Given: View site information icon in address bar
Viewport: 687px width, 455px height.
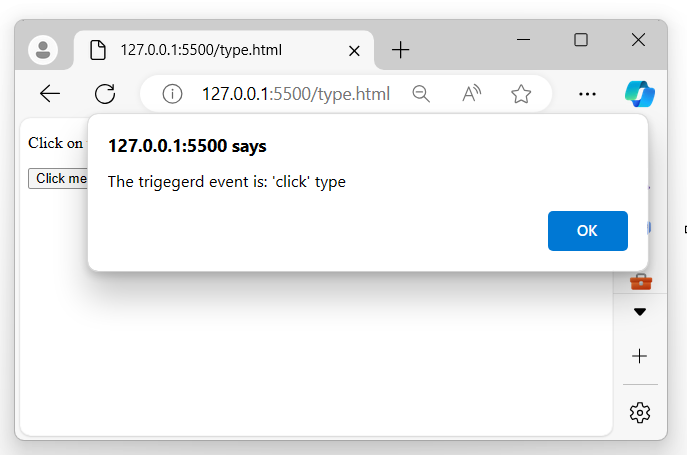Looking at the screenshot, I should 173,94.
